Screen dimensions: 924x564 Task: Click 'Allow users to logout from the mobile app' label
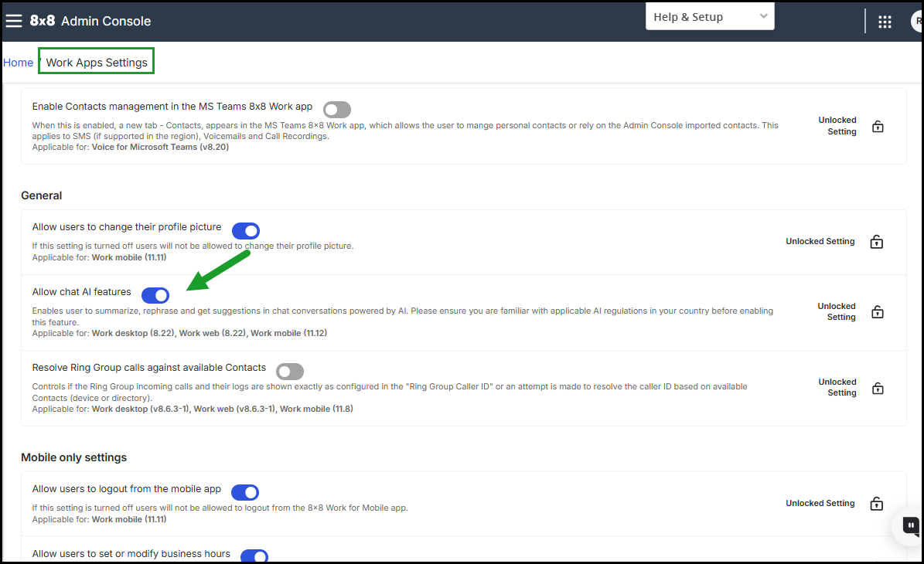point(127,488)
